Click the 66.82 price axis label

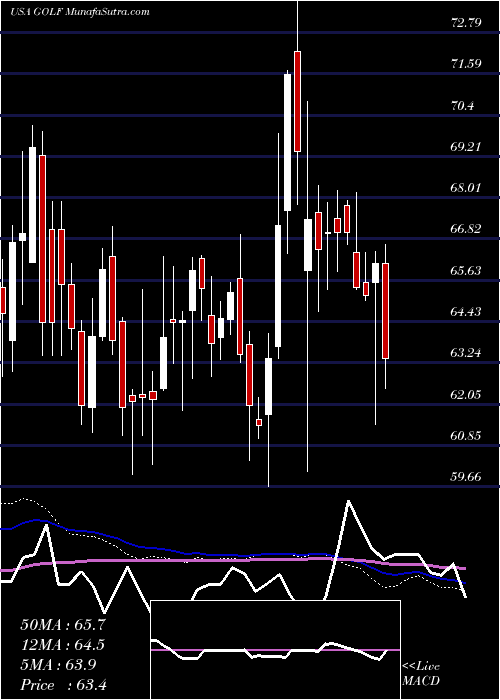click(466, 229)
